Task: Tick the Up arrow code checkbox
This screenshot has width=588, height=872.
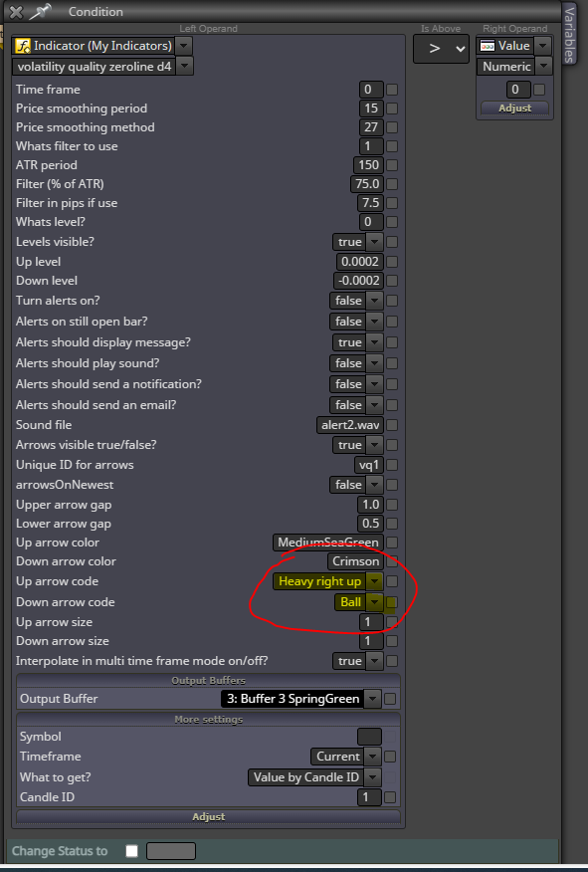Action: 392,581
